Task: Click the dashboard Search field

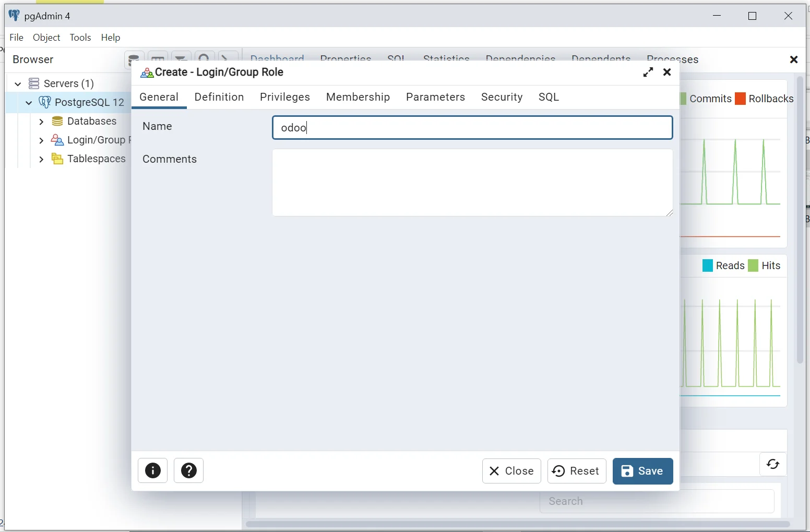Action: tap(657, 501)
